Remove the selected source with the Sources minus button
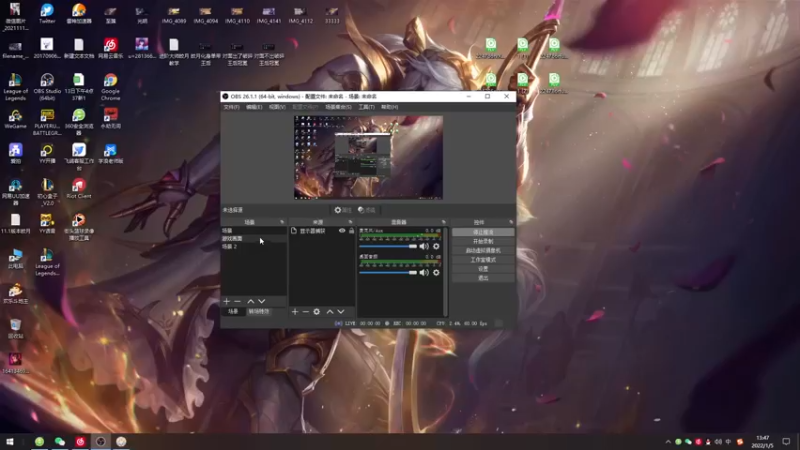 coord(306,312)
